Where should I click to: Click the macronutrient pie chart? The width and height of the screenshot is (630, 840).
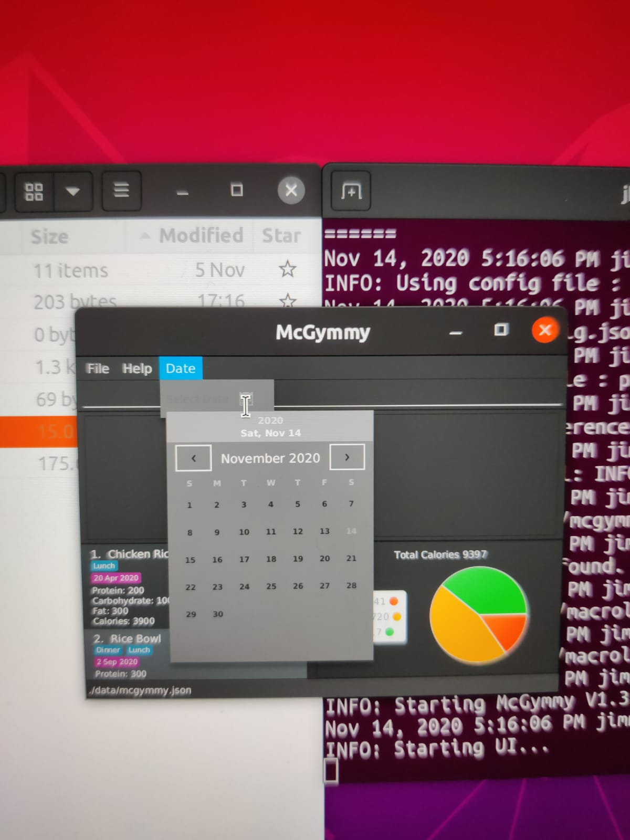[478, 615]
